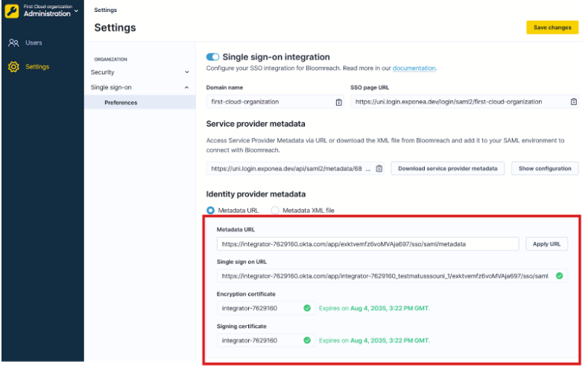The width and height of the screenshot is (588, 367).
Task: Click the Settings breadcrumb text
Action: pyautogui.click(x=105, y=10)
